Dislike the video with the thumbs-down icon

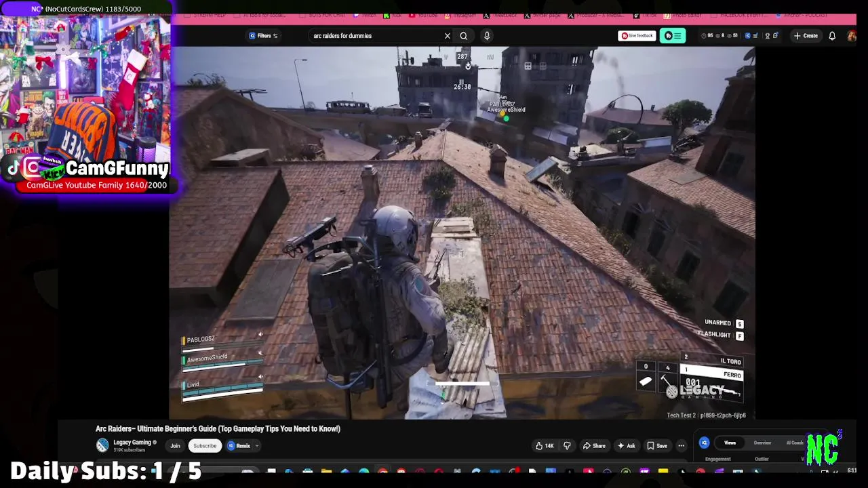click(x=567, y=446)
